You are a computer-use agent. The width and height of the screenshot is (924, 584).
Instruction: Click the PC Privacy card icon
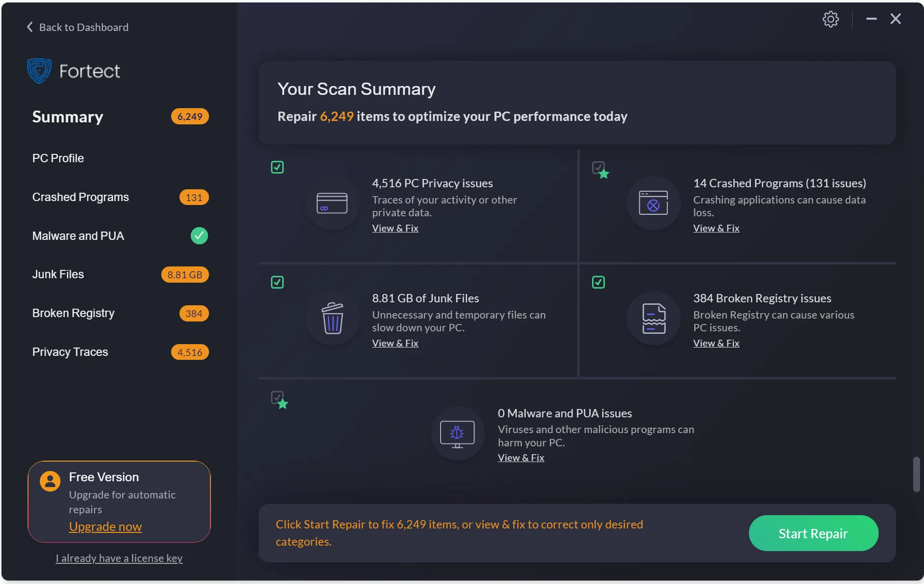point(332,203)
